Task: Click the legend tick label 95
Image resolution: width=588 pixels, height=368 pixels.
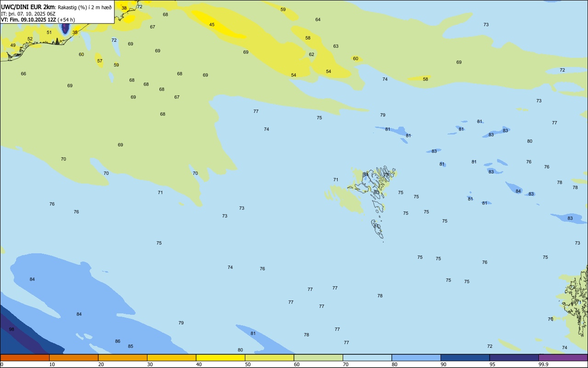Action: click(492, 364)
